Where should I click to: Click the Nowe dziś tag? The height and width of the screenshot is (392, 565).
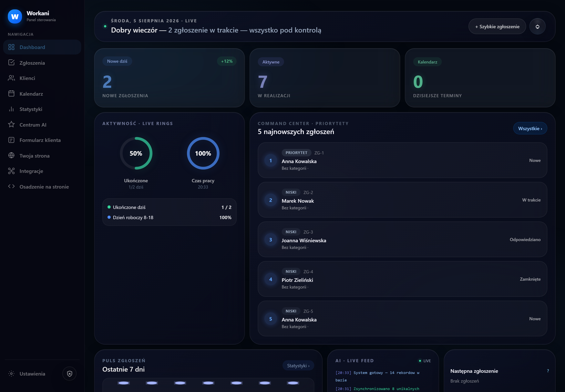[x=117, y=61]
